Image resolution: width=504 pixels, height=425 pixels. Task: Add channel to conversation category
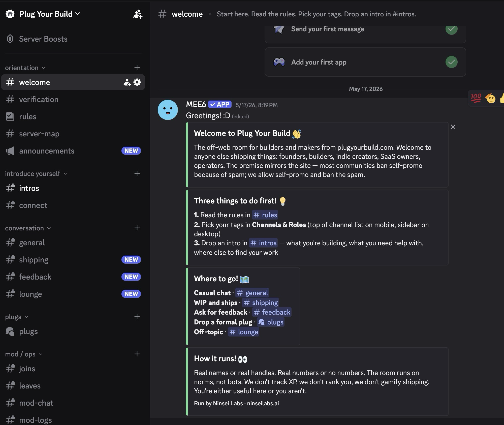coord(137,228)
